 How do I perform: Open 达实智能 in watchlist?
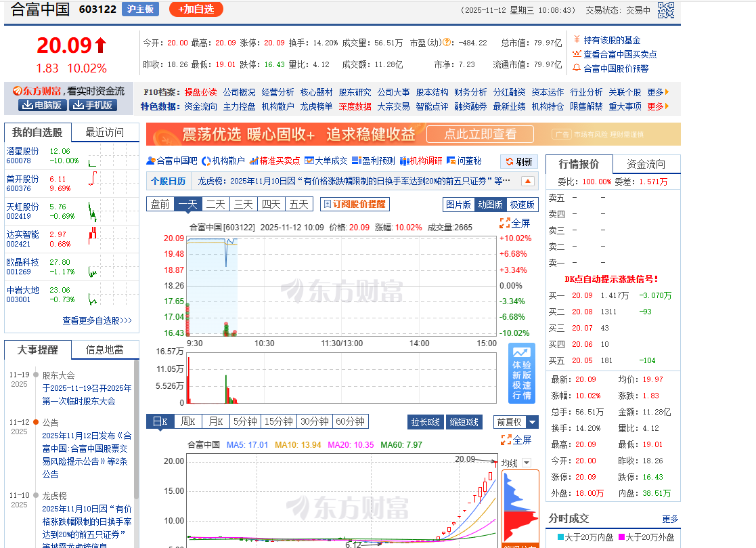coord(22,234)
